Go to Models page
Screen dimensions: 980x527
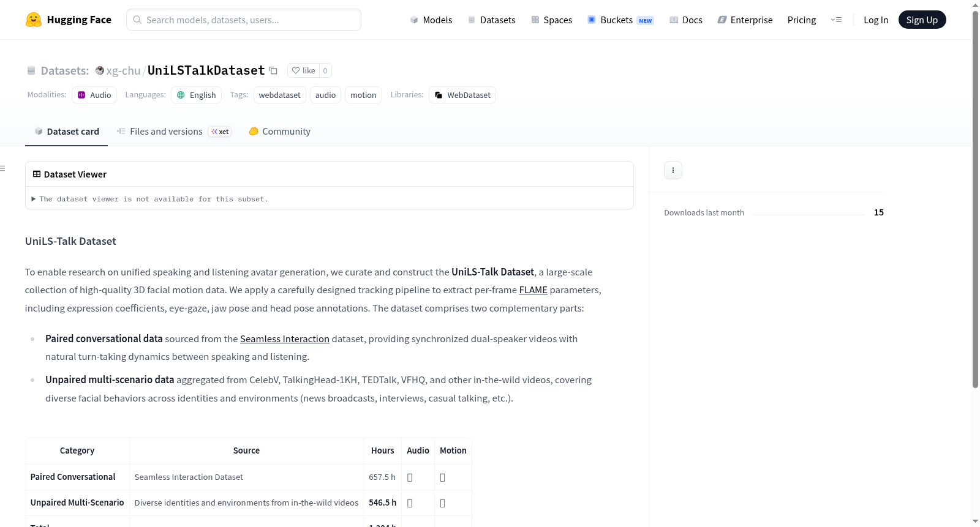pyautogui.click(x=431, y=20)
